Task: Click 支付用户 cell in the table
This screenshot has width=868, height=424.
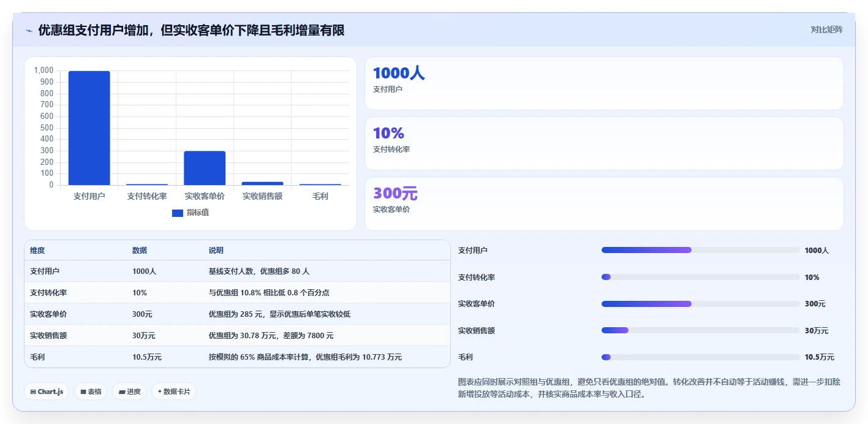Action: pyautogui.click(x=45, y=271)
